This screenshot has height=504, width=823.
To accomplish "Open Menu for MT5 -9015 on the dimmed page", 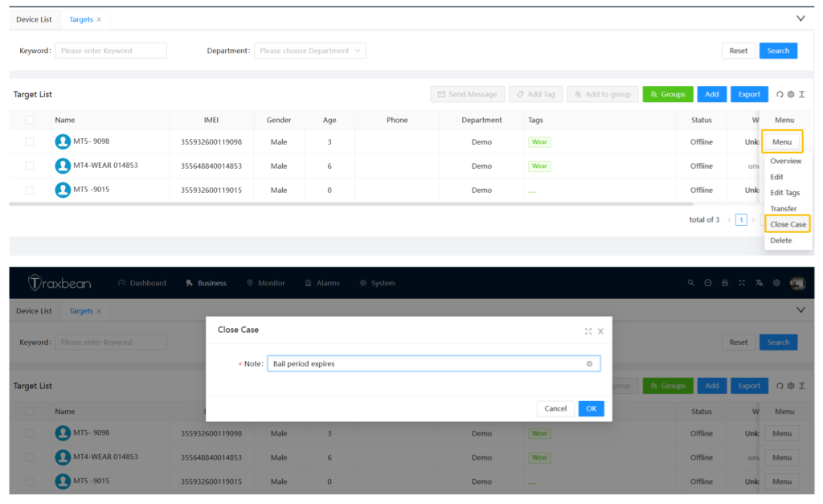I will pyautogui.click(x=782, y=481).
